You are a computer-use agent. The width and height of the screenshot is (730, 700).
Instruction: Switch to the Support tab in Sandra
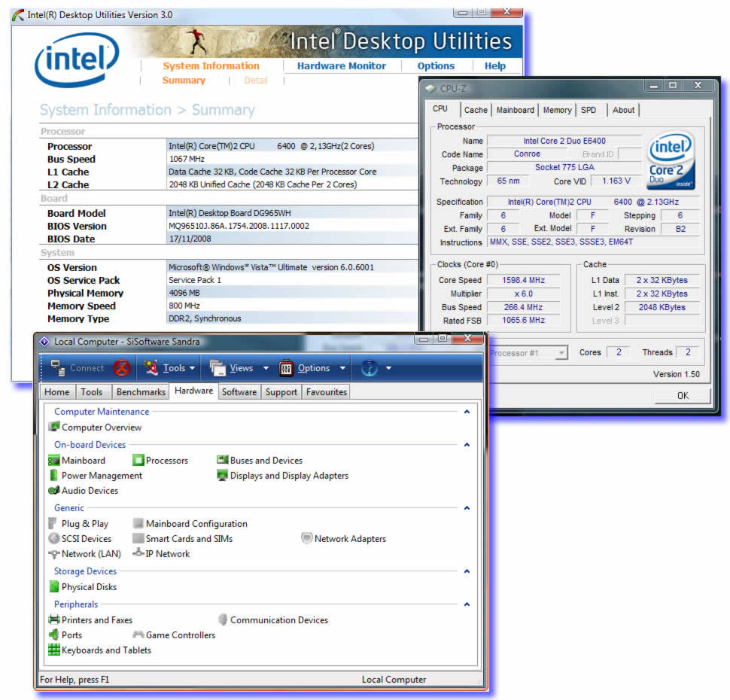[x=281, y=391]
